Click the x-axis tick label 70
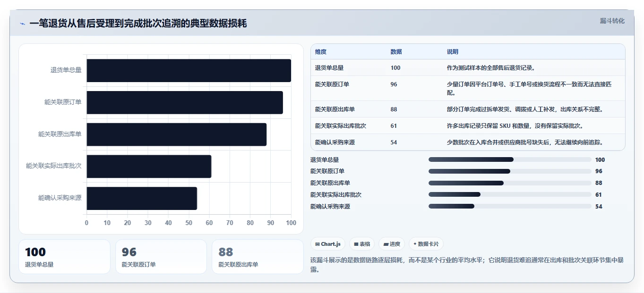Viewport: 644px width, 293px height. click(230, 223)
